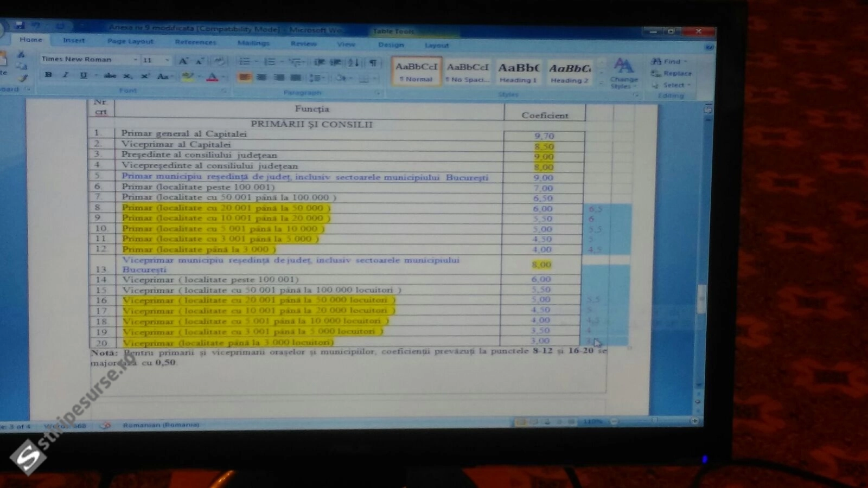Open the font size 11 dropdown
Image resolution: width=868 pixels, height=488 pixels.
click(x=167, y=60)
